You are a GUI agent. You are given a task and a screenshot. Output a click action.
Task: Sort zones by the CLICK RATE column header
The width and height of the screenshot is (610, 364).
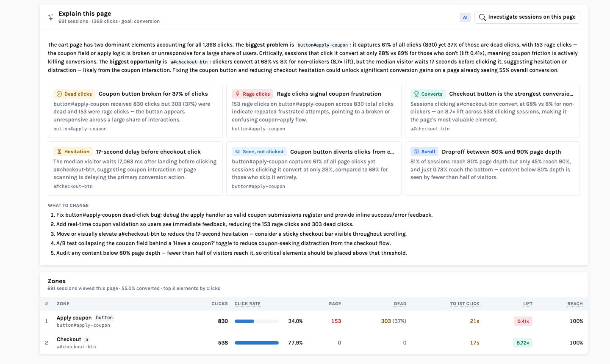[x=247, y=304]
